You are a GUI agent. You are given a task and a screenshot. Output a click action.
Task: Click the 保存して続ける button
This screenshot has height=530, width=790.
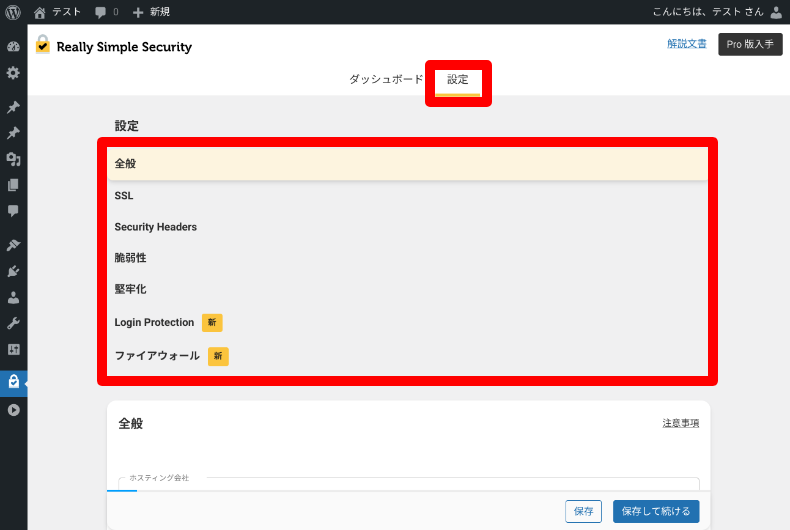pos(656,511)
